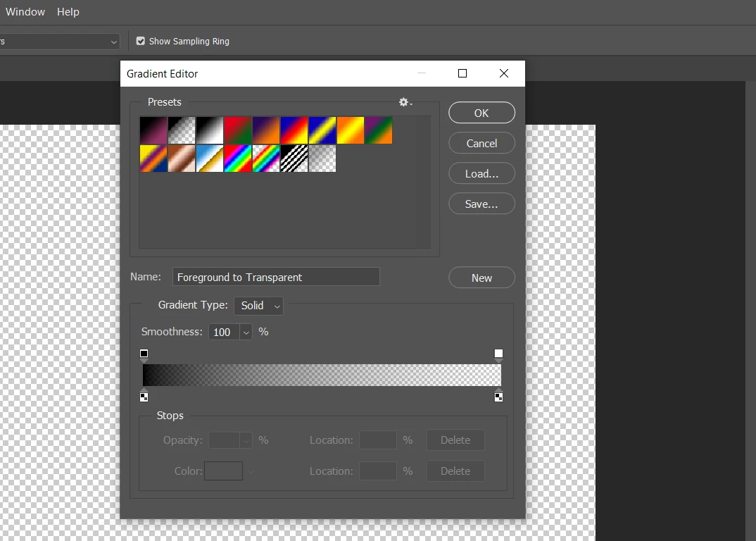Choose the black to white gradient preset
Viewport: 756px width, 541px height.
[210, 130]
